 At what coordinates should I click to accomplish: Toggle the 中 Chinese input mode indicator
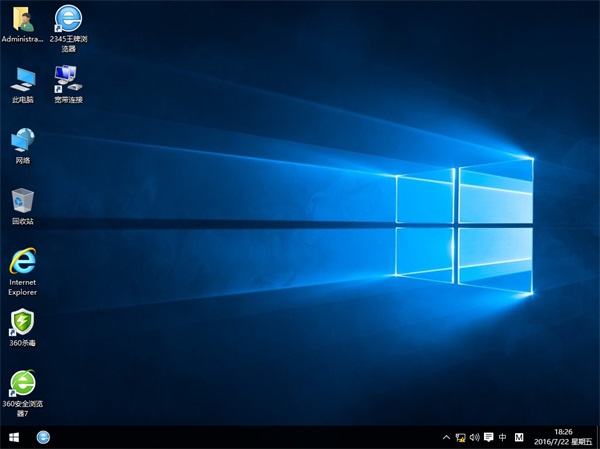tap(503, 438)
